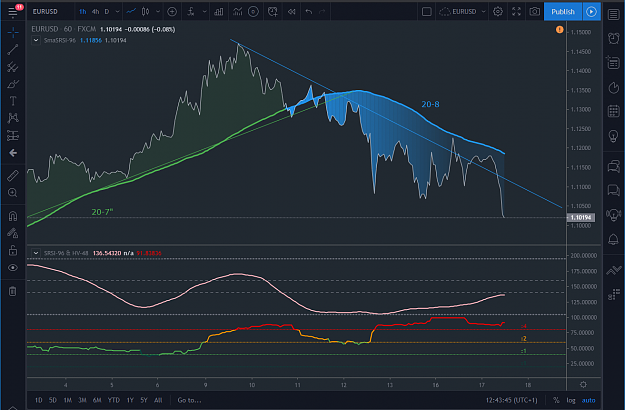Viewport: 625px width, 410px height.
Task: Toggle percent scale mode
Action: click(x=556, y=400)
